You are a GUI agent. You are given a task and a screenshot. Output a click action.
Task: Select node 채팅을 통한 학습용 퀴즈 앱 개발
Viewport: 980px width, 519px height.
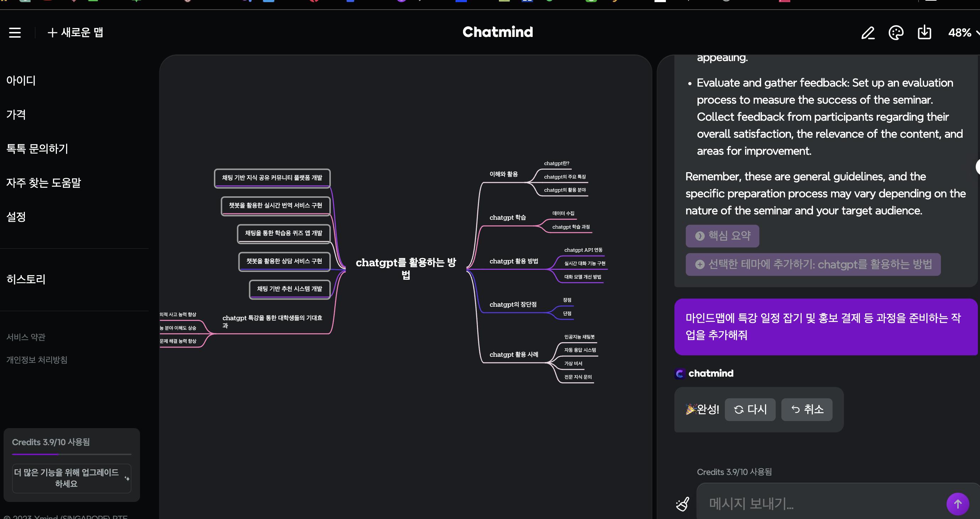[284, 233]
